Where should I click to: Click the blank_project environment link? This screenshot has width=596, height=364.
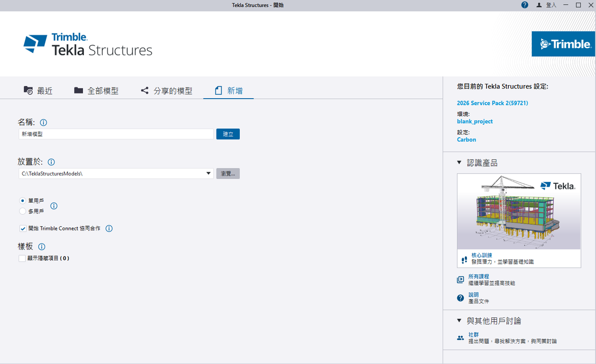coord(475,121)
